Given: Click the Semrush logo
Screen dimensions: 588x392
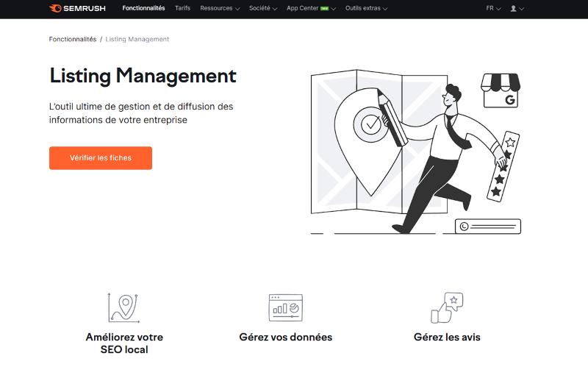Looking at the screenshot, I should [x=77, y=8].
